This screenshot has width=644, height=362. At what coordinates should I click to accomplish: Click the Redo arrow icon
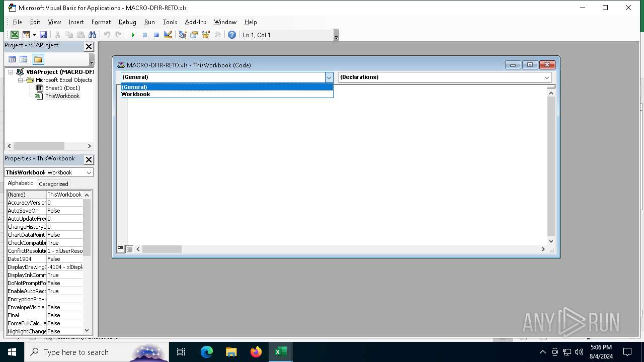point(119,35)
